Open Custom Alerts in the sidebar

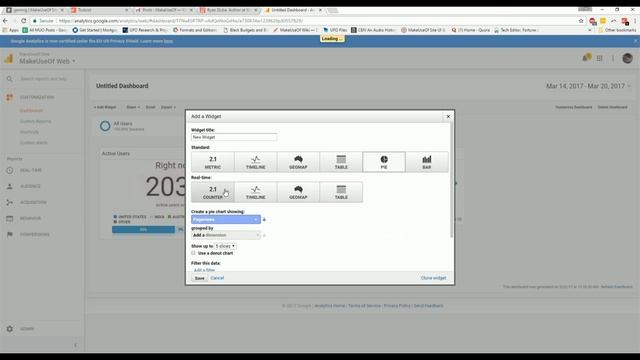34,143
